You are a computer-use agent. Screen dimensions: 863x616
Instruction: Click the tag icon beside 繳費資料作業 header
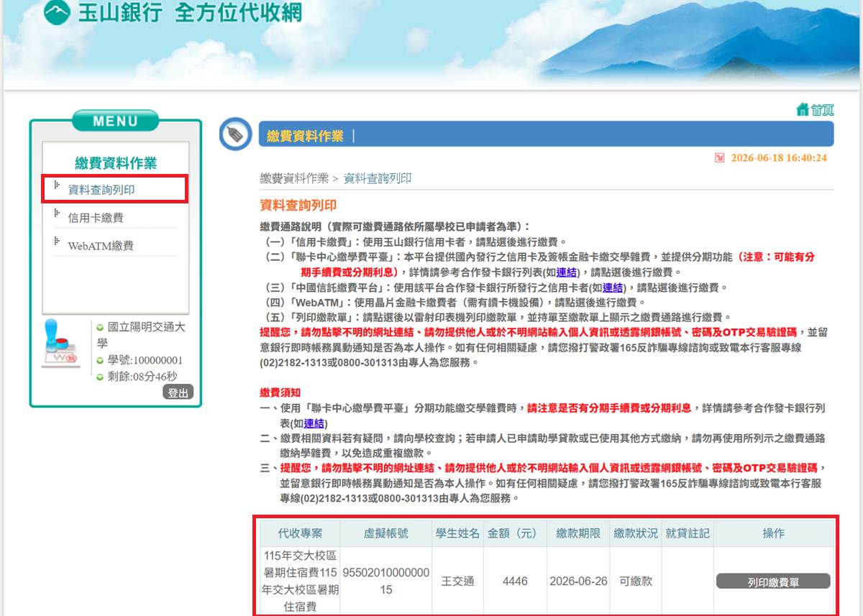[234, 134]
